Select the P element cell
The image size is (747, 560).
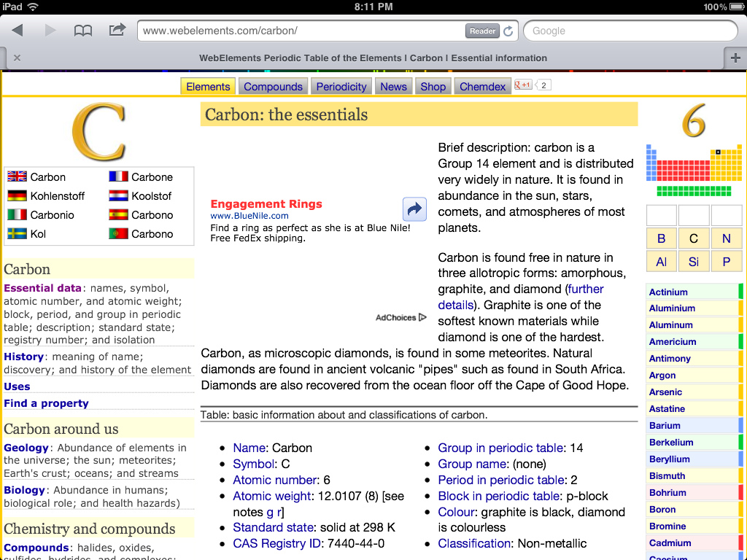726,262
